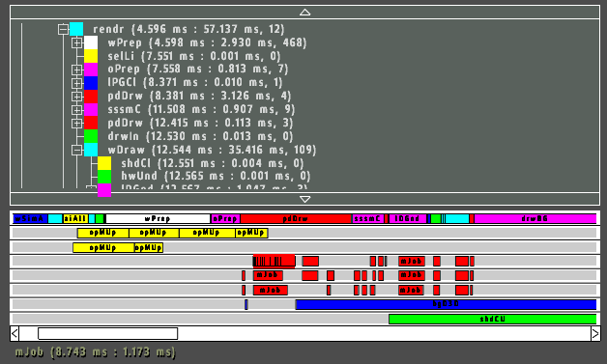Collapse the rendr tree node

63,29
